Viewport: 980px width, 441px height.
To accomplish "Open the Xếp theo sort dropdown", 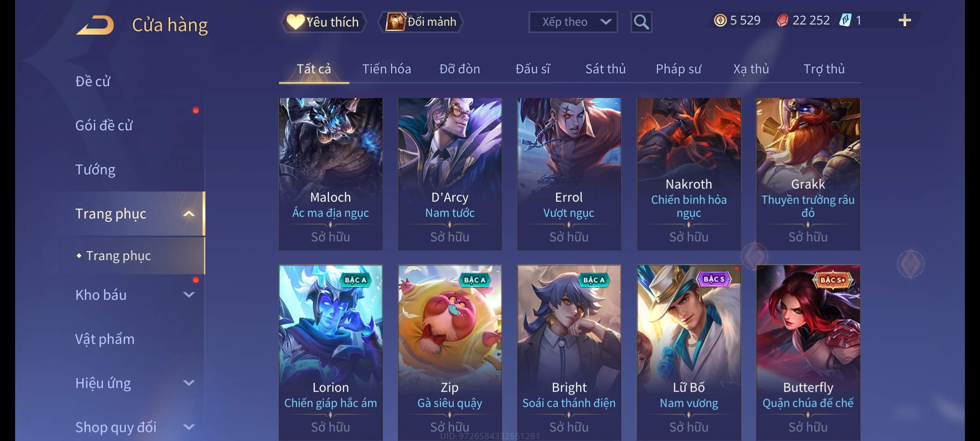I will [x=573, y=22].
